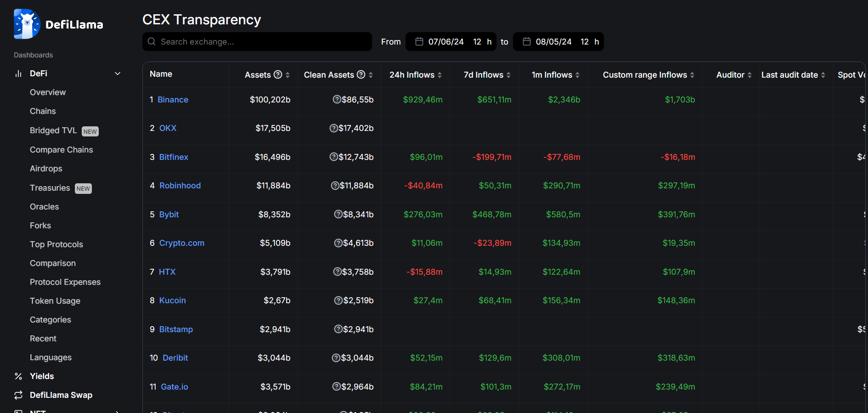Open the Treasuries page
Image resolution: width=868 pixels, height=413 pixels.
coord(50,188)
